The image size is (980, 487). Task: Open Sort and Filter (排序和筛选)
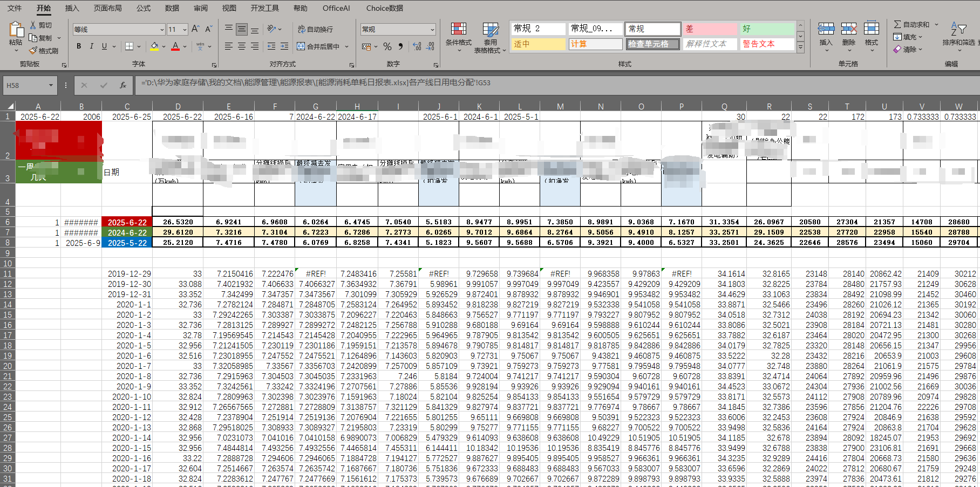coord(958,36)
